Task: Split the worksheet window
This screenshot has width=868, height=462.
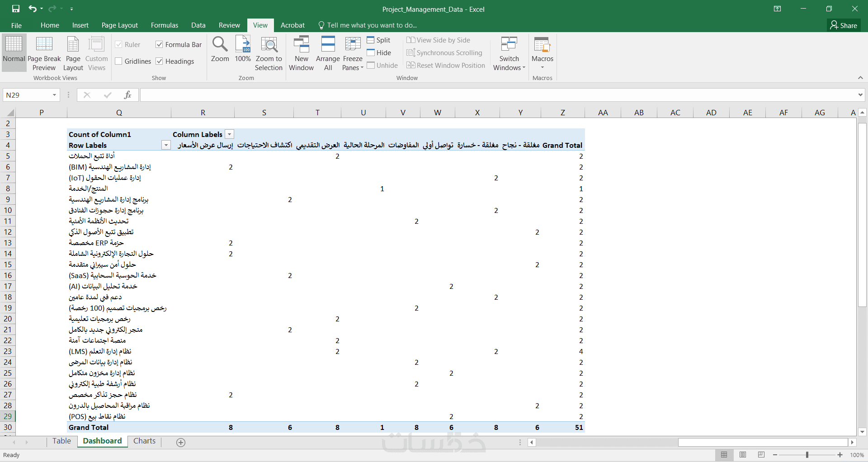Action: point(379,40)
